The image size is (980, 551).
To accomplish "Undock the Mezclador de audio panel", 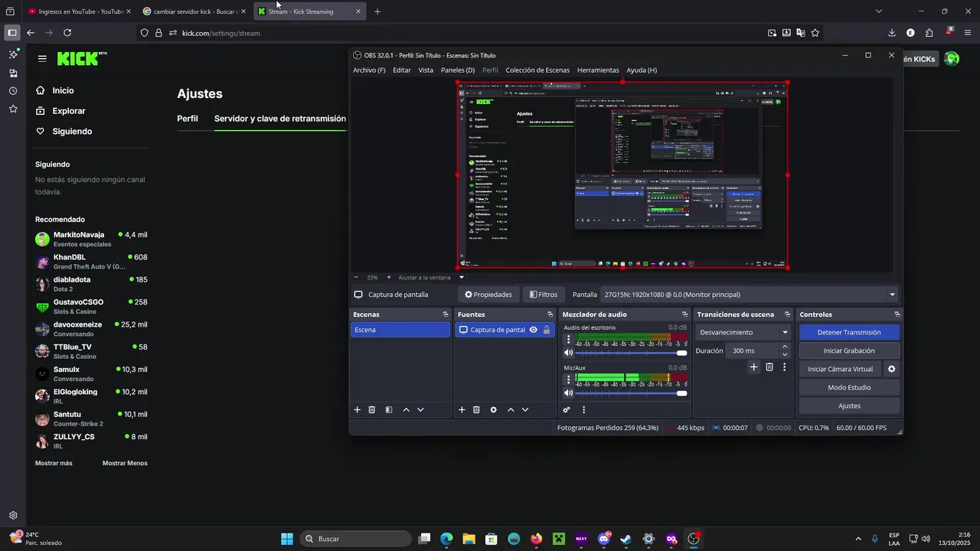I will [x=685, y=315].
